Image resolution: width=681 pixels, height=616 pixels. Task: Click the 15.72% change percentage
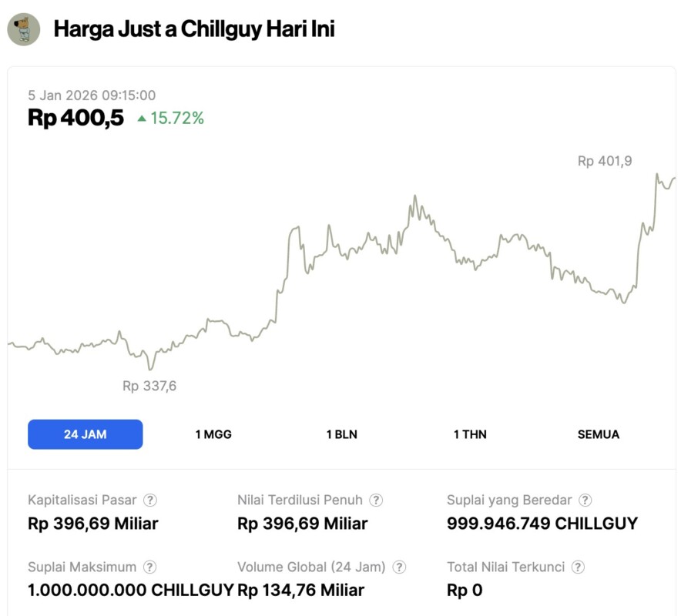(x=177, y=119)
